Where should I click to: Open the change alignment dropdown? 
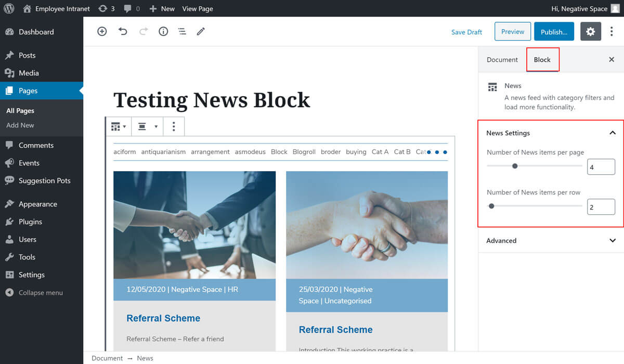pyautogui.click(x=147, y=126)
